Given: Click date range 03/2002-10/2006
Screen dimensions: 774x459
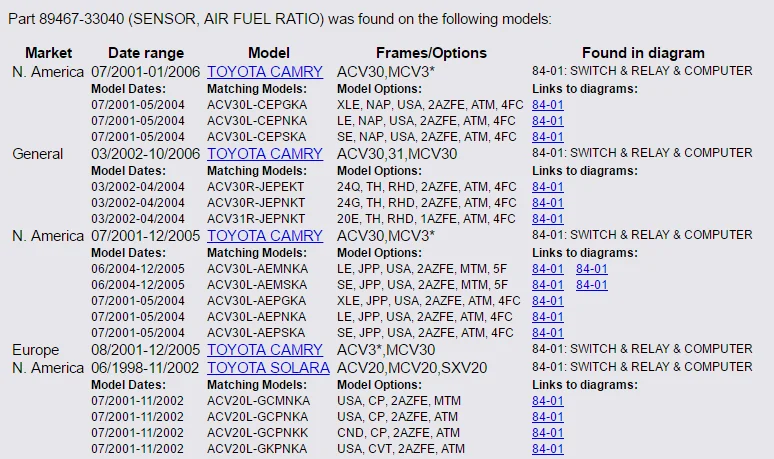Looking at the screenshot, I should click(x=146, y=154).
